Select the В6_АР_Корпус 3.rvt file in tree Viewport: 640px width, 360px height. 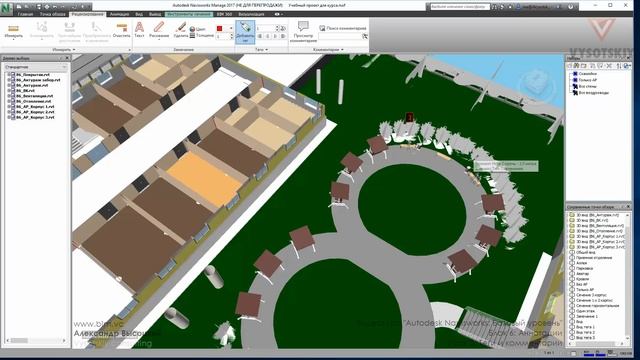pos(35,117)
